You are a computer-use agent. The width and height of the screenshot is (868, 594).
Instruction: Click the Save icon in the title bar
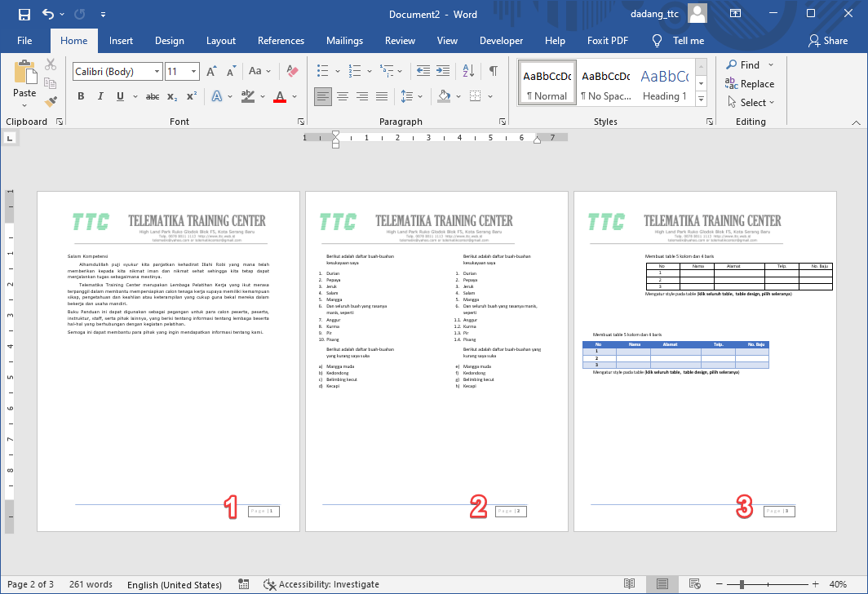[x=24, y=15]
